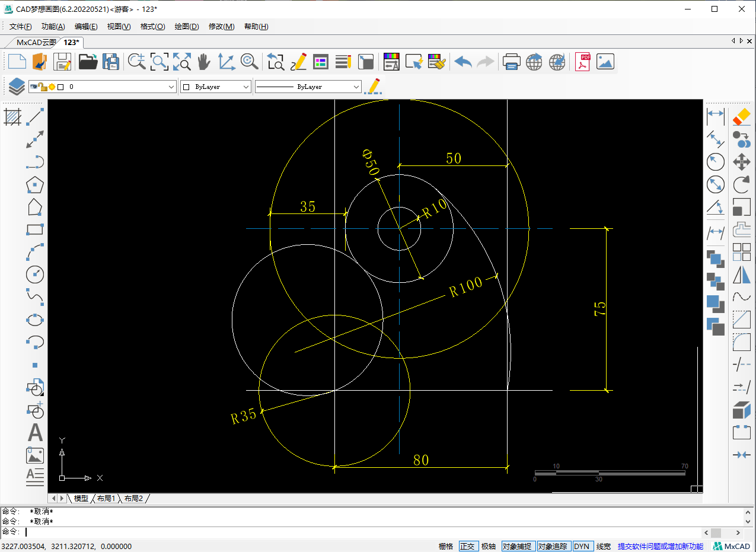Toggle 正交 ortho mode in status bar
Viewport: 756px width, 552px height.
(x=467, y=546)
